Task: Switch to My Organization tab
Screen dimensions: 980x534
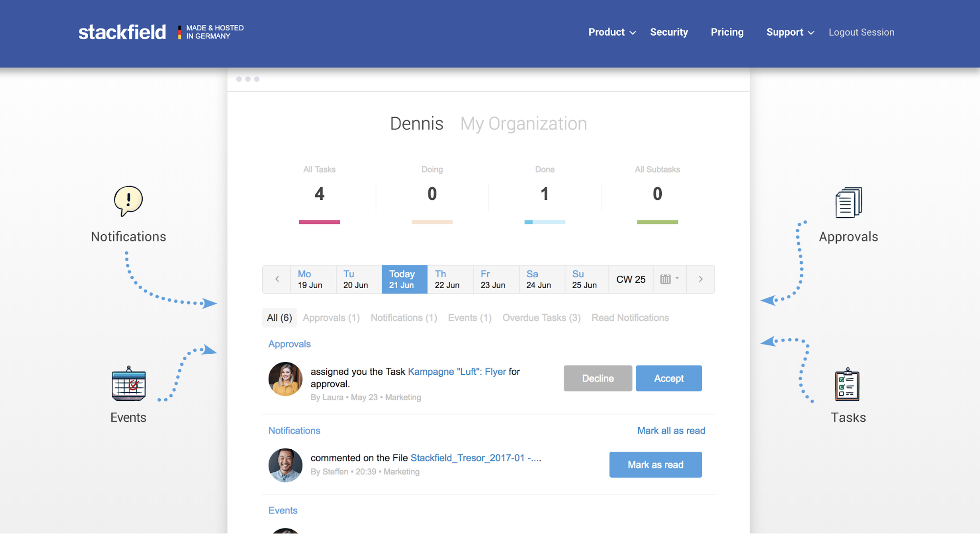Action: tap(524, 123)
